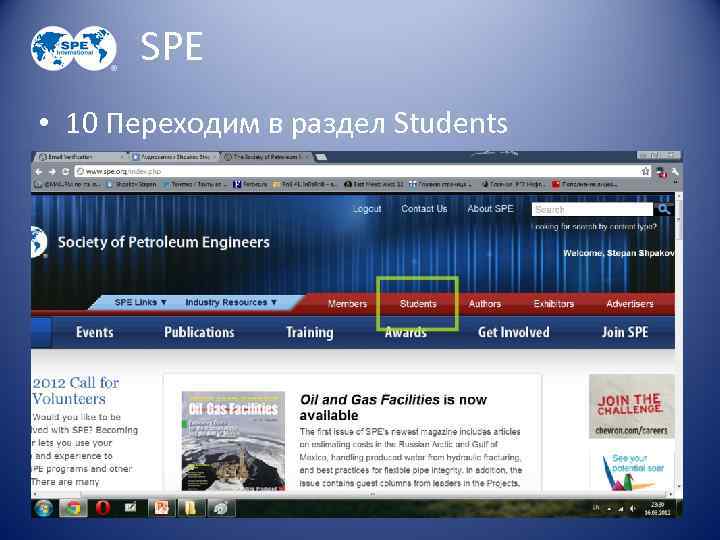720x540 pixels.
Task: Click the Contact Us link
Action: coord(424,208)
